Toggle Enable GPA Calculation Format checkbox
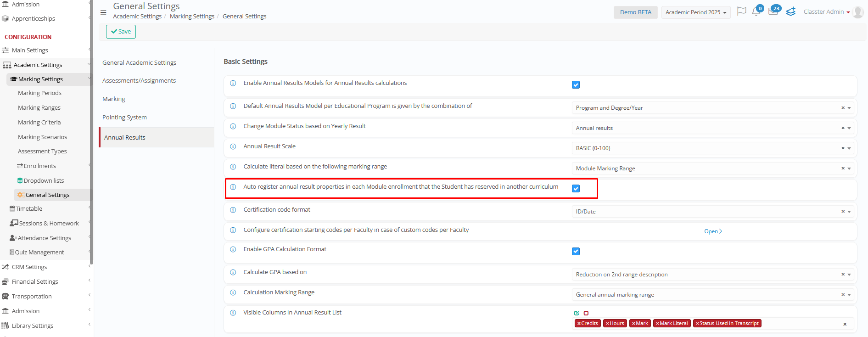Viewport: 868px width, 337px height. tap(576, 252)
